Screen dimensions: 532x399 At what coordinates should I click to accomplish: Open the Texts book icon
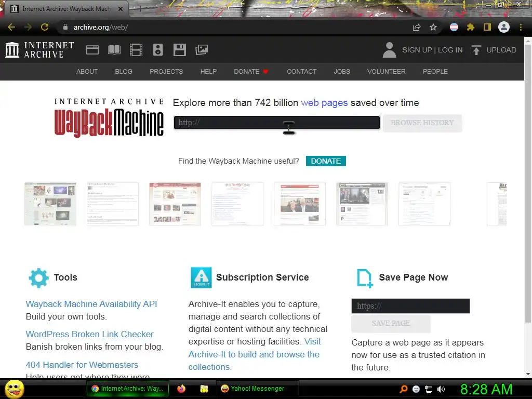114,50
